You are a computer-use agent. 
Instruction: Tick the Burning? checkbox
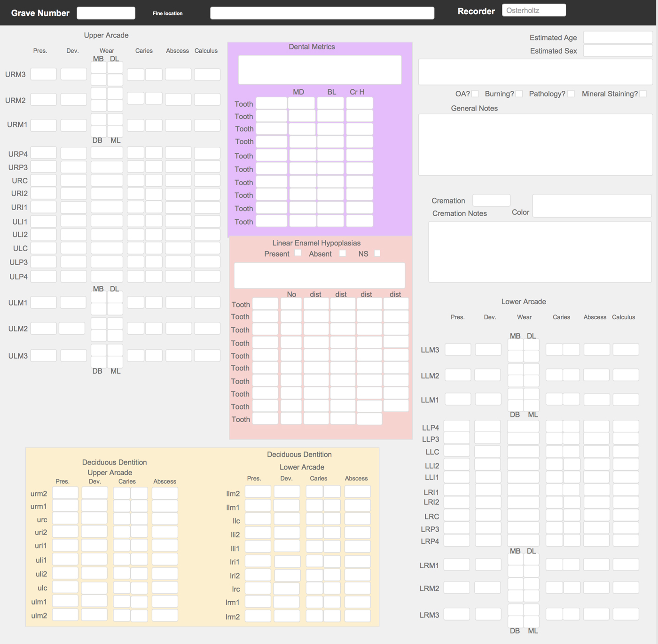pyautogui.click(x=519, y=94)
